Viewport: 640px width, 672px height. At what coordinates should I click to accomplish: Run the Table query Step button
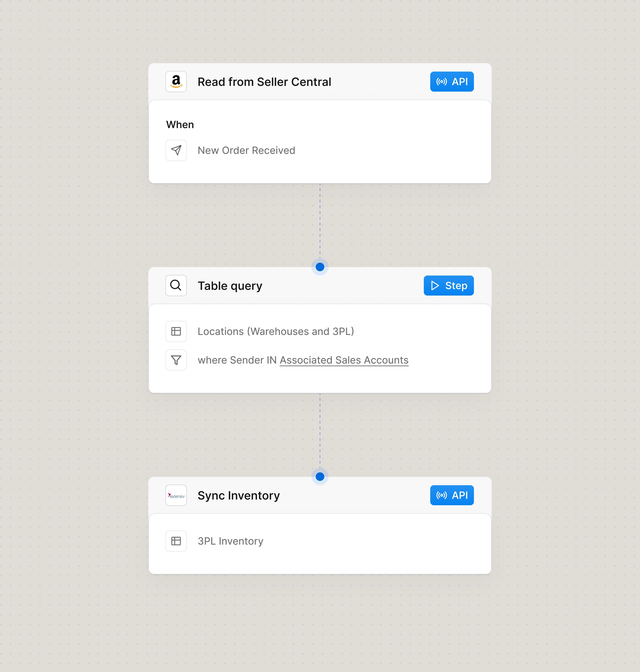click(x=448, y=286)
